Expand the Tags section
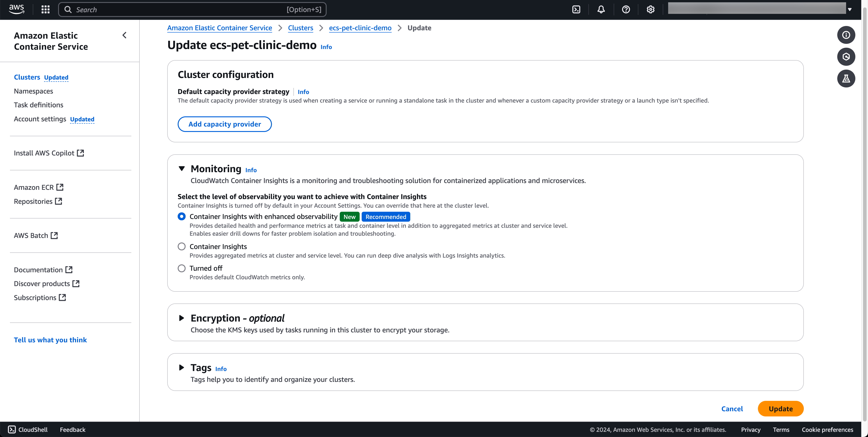Image resolution: width=868 pixels, height=437 pixels. coord(182,368)
